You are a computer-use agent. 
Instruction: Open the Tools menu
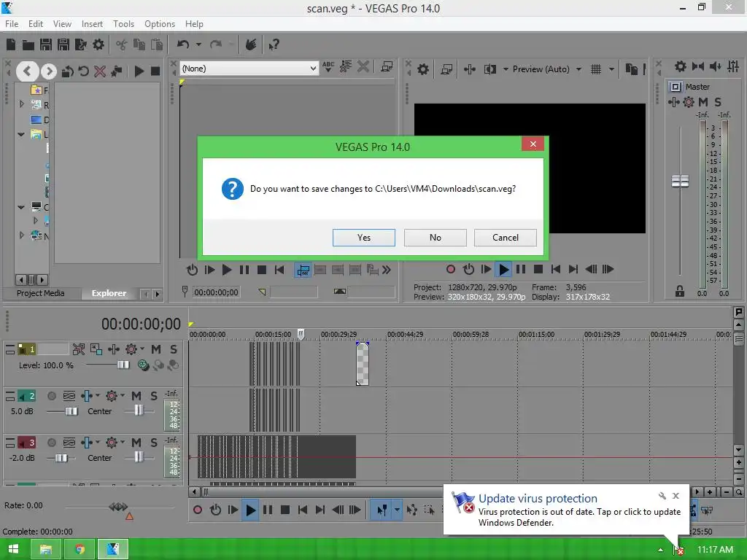[x=123, y=24]
